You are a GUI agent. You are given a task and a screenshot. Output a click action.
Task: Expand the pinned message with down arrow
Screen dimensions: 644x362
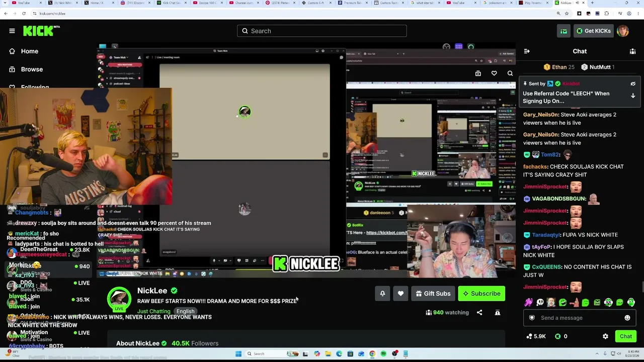point(633,96)
